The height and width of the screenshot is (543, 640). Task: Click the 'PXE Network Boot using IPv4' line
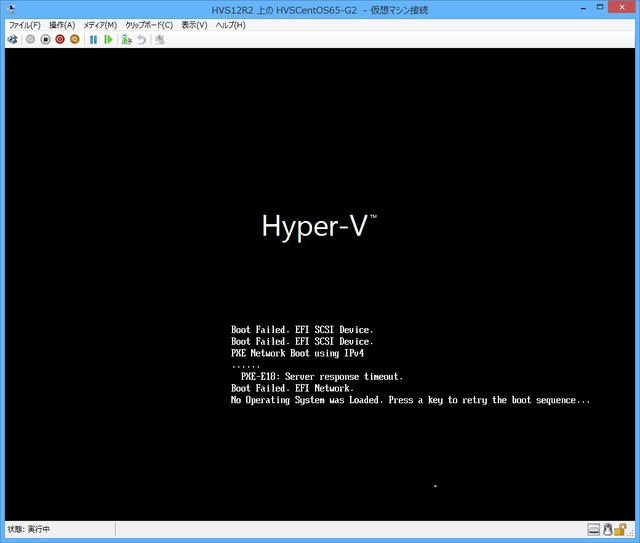pyautogui.click(x=297, y=353)
